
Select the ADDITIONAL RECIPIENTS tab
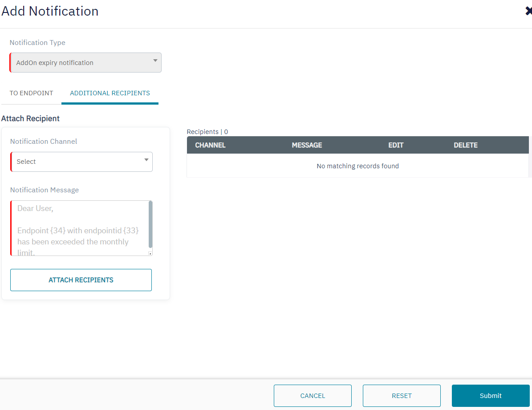coord(110,93)
